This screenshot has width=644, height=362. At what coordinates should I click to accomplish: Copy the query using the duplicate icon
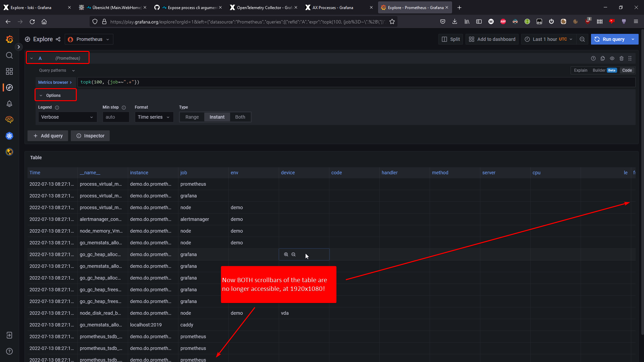click(x=603, y=58)
